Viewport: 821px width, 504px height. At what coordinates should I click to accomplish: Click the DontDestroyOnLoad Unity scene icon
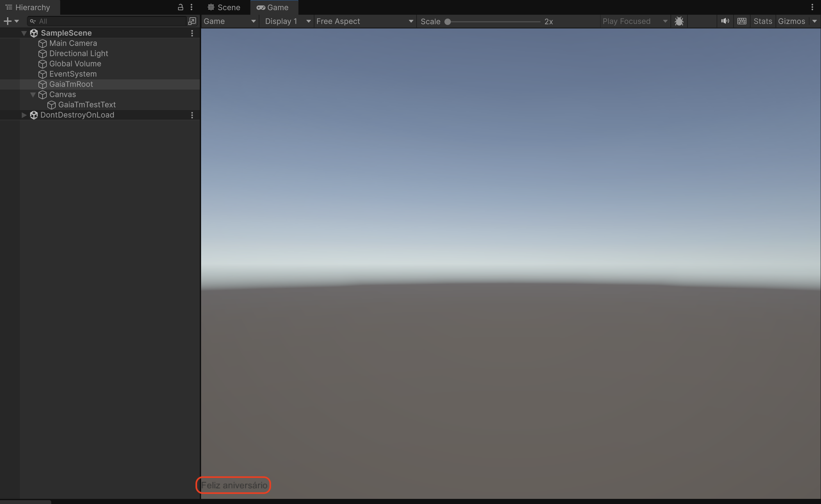click(34, 115)
